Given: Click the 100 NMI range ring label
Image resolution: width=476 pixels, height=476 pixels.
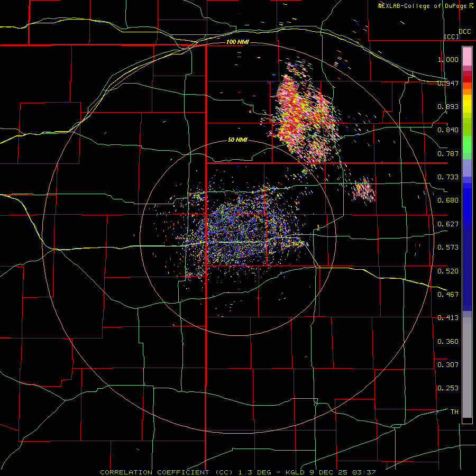Looking at the screenshot, I should point(237,42).
